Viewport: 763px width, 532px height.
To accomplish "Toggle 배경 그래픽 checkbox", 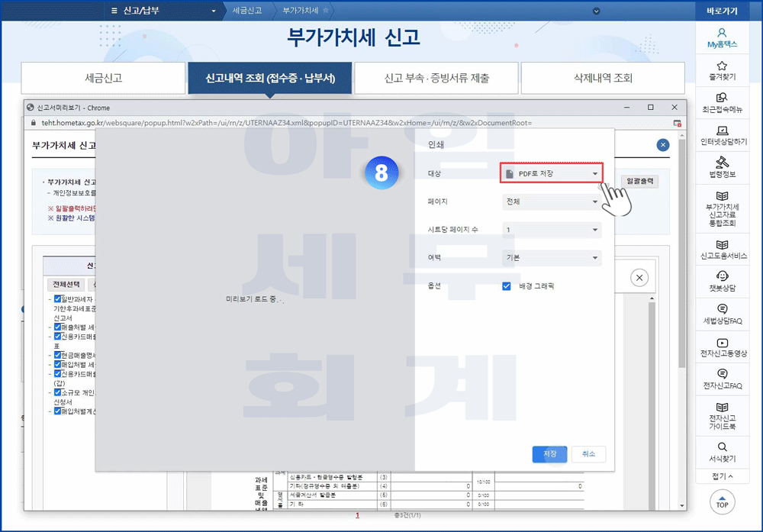I will pyautogui.click(x=507, y=285).
